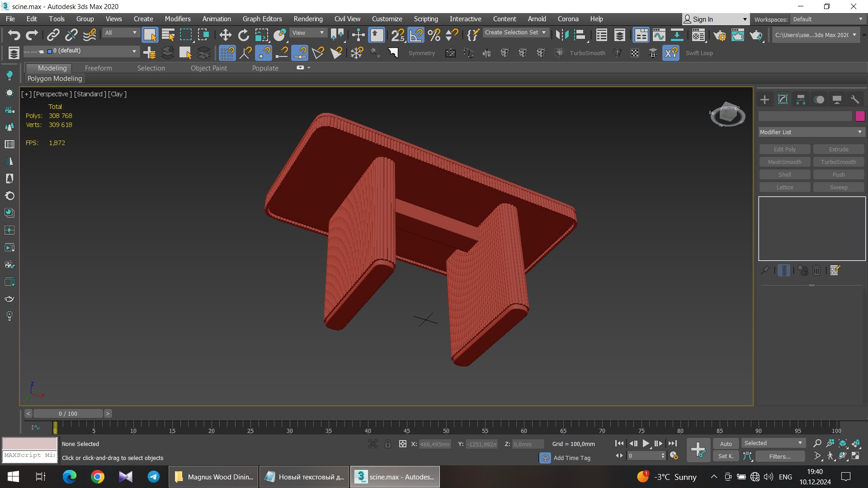
Task: Click the Undo arrow icon
Action: pyautogui.click(x=14, y=35)
